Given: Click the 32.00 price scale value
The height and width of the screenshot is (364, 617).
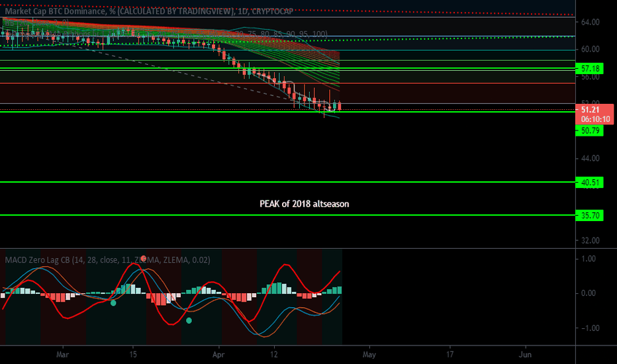Looking at the screenshot, I should [x=591, y=240].
